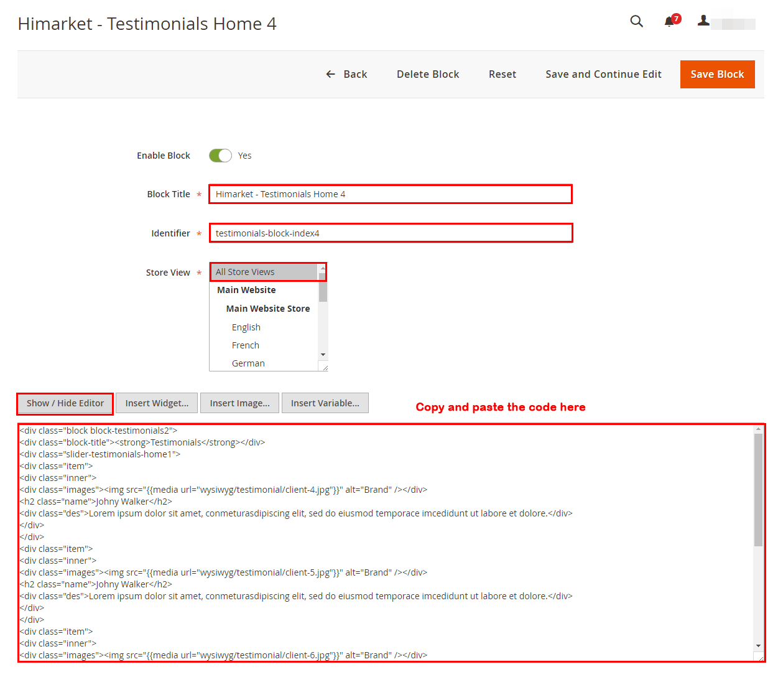This screenshot has height=700, width=778.
Task: Choose German store view
Action: click(248, 363)
